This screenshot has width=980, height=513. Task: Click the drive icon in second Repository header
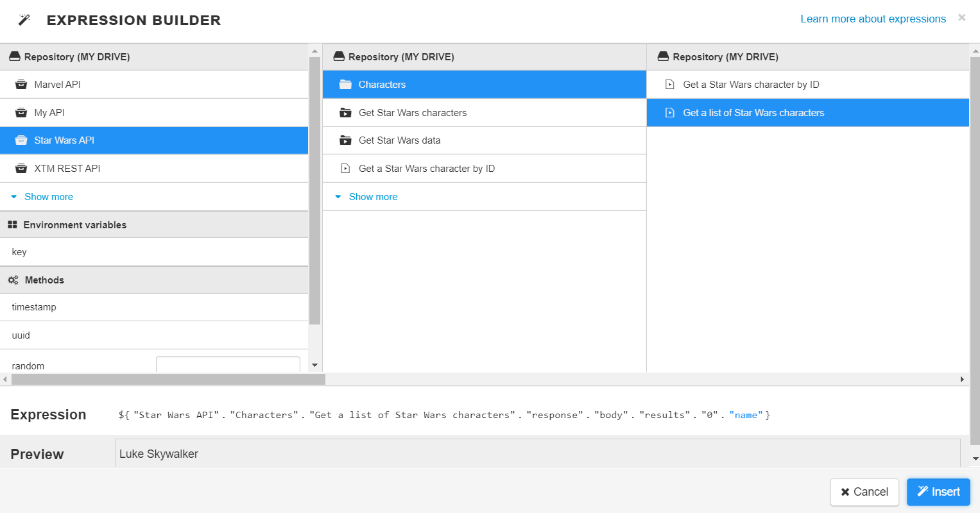pos(339,57)
